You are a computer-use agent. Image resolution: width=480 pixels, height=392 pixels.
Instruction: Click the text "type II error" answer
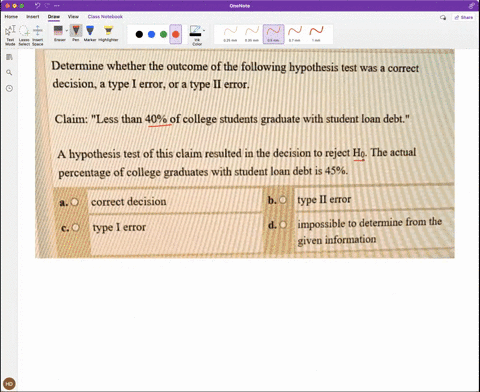click(x=324, y=199)
